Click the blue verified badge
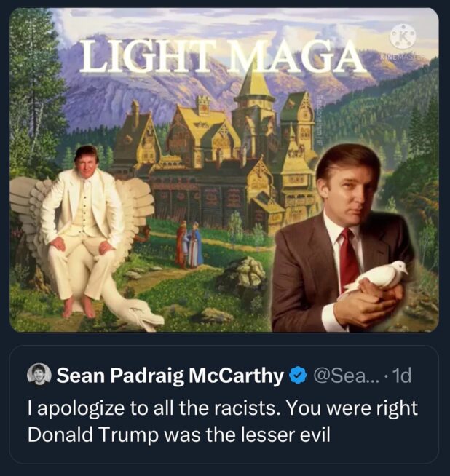Image resolution: width=450 pixels, height=476 pixels. coord(297,376)
